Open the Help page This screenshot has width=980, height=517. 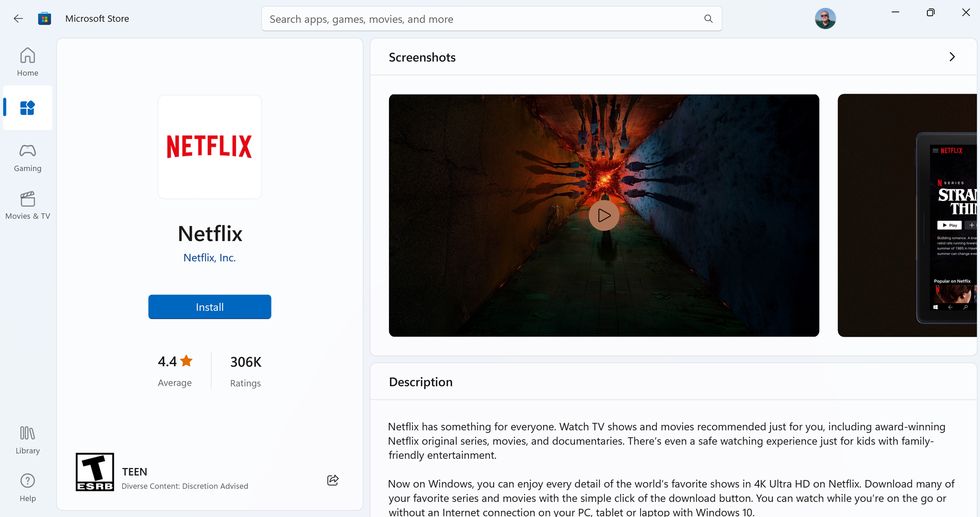point(28,487)
